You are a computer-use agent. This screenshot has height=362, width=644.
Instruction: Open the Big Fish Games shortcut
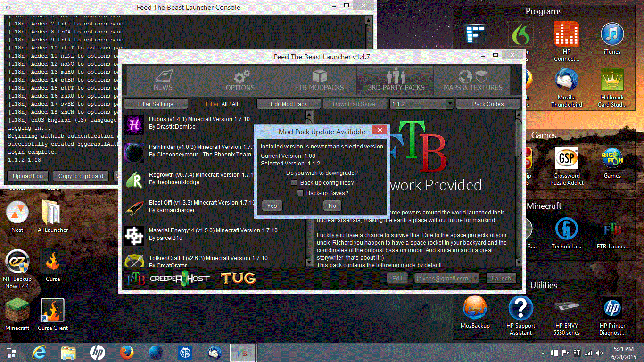click(612, 163)
